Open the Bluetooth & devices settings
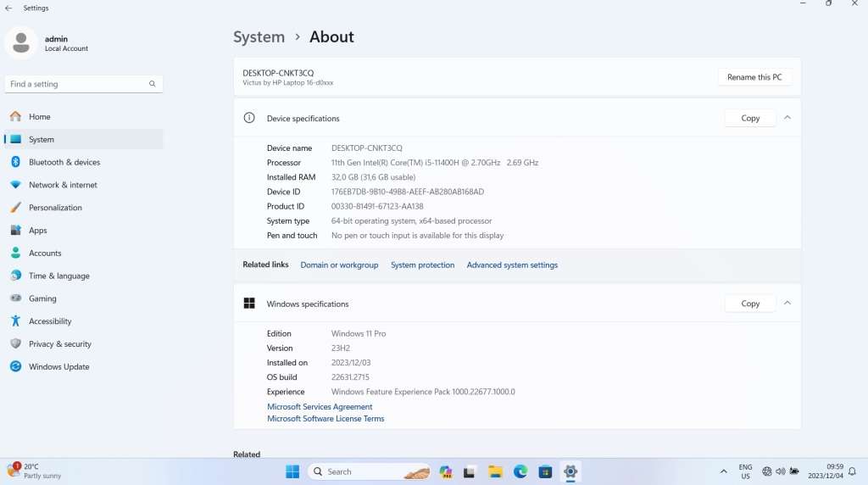This screenshot has width=868, height=485. (x=64, y=162)
